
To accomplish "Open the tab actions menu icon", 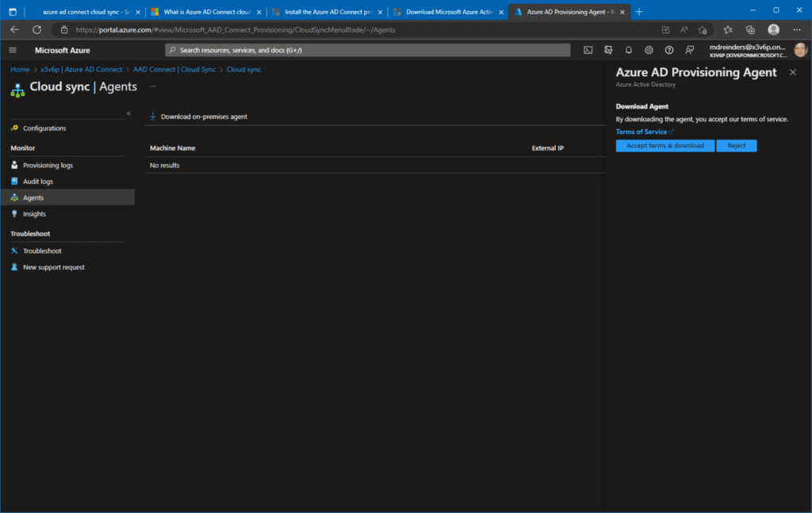I will tap(13, 12).
